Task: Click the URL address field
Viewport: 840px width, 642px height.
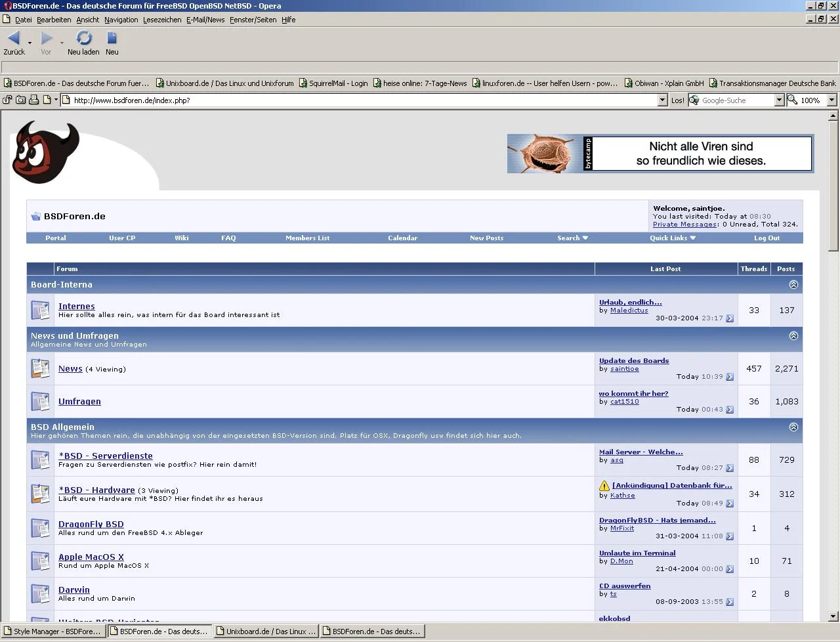Action: 364,100
